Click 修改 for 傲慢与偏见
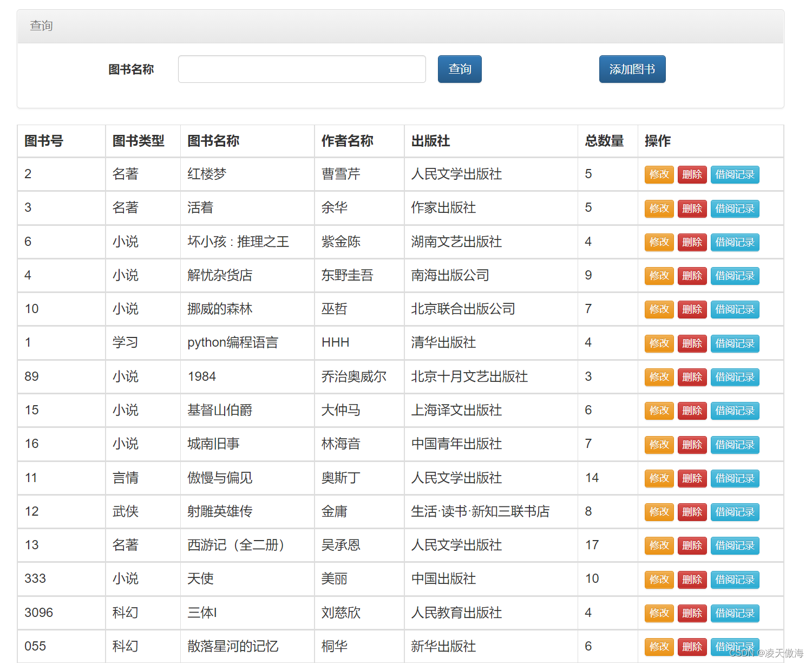Image resolution: width=812 pixels, height=663 pixels. (659, 478)
